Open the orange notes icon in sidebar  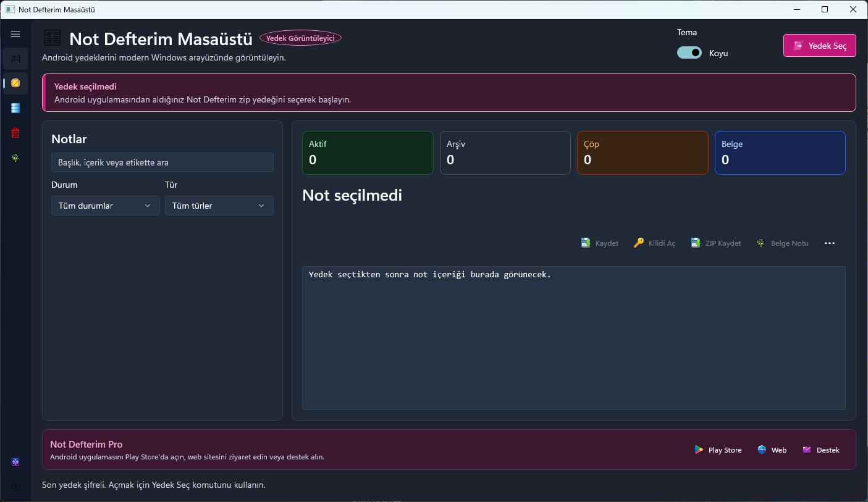tap(15, 83)
